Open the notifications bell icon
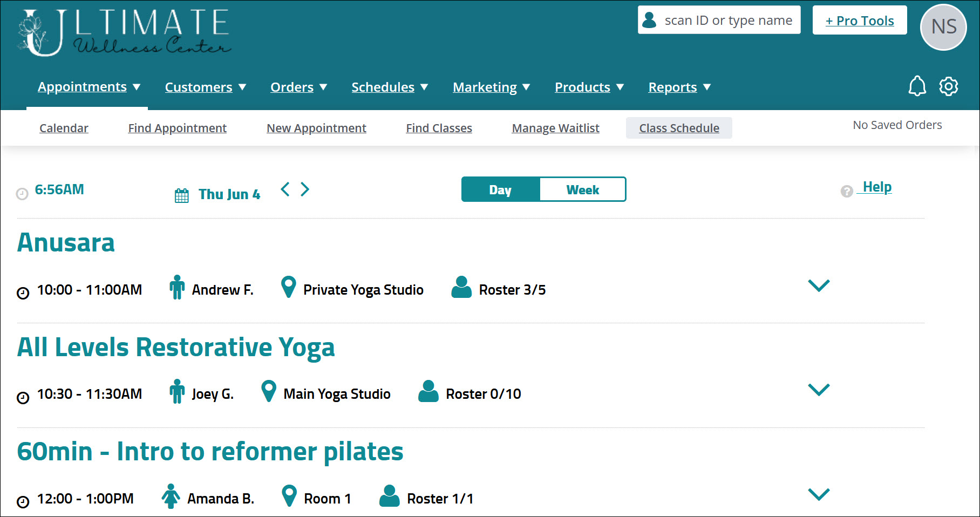 tap(917, 86)
